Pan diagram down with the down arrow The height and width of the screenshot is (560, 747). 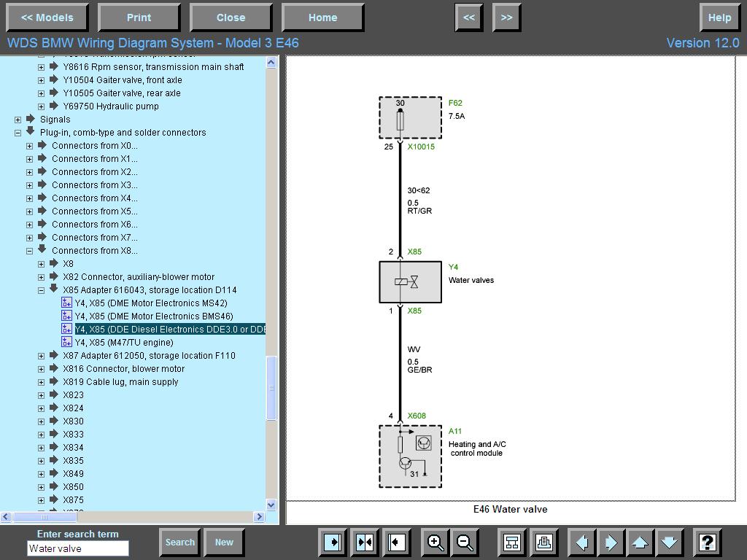point(670,542)
